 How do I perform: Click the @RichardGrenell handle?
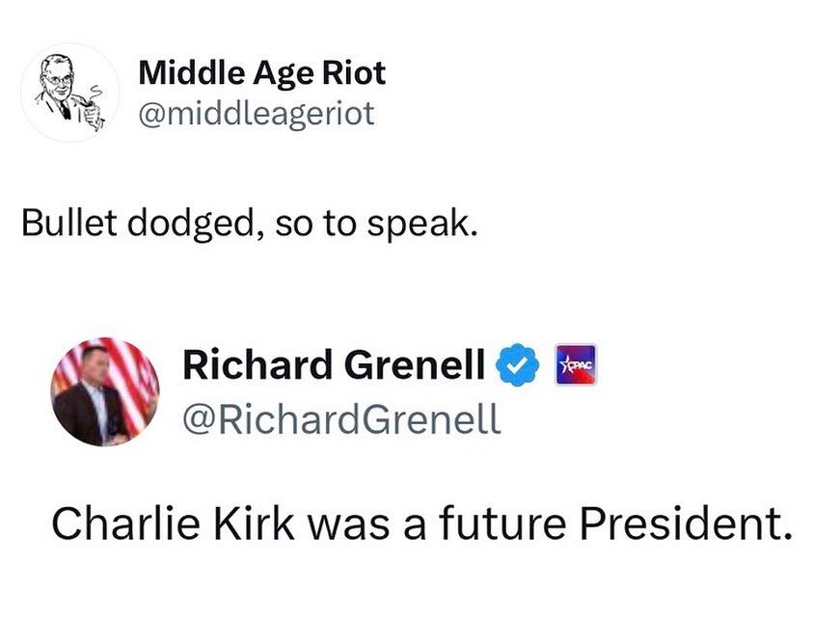click(x=341, y=418)
